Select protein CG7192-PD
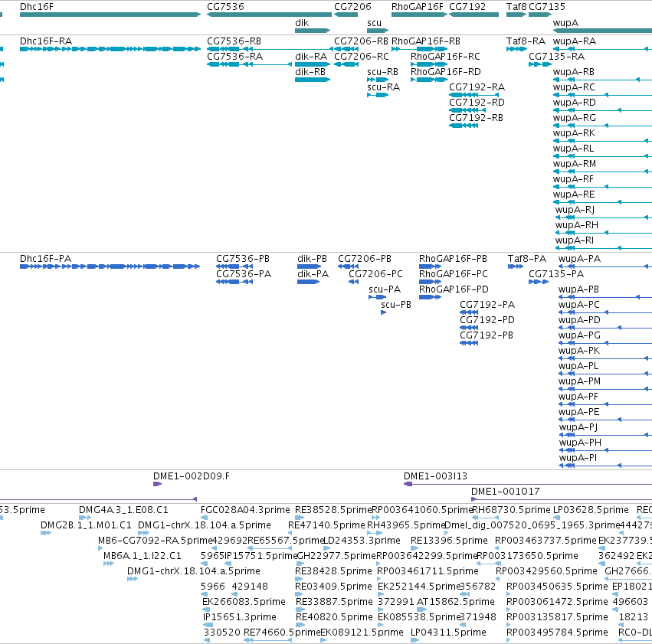 (x=469, y=328)
